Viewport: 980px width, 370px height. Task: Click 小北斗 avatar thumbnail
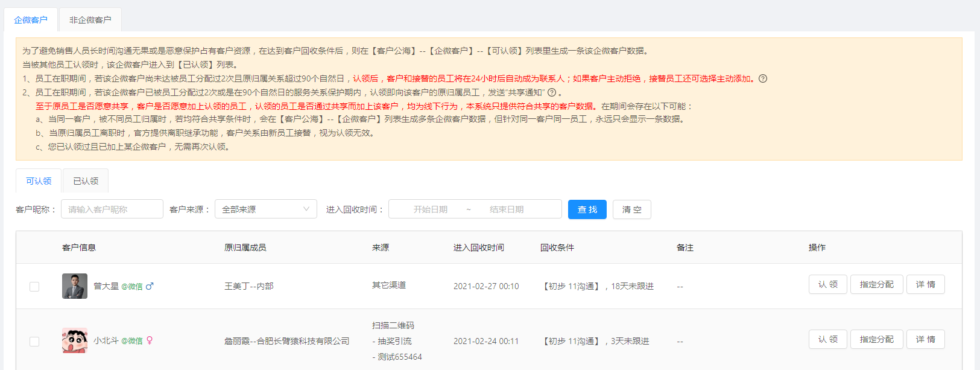[75, 340]
